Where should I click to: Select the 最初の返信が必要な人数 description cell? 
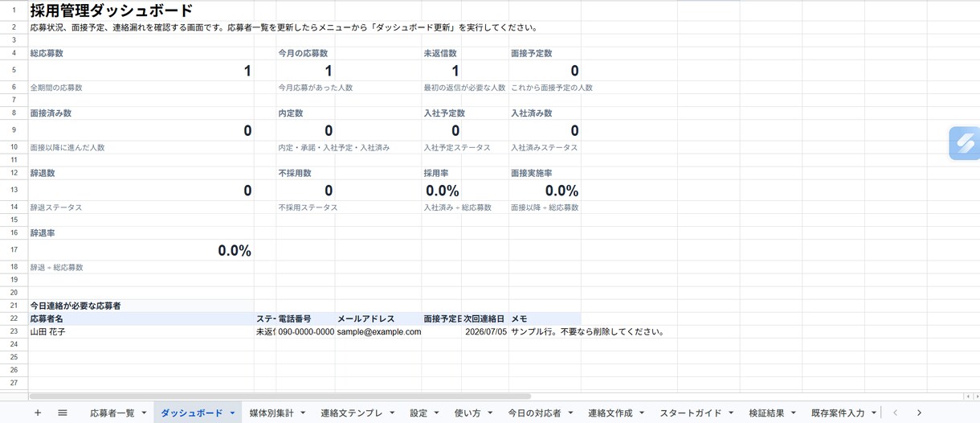[x=441, y=87]
